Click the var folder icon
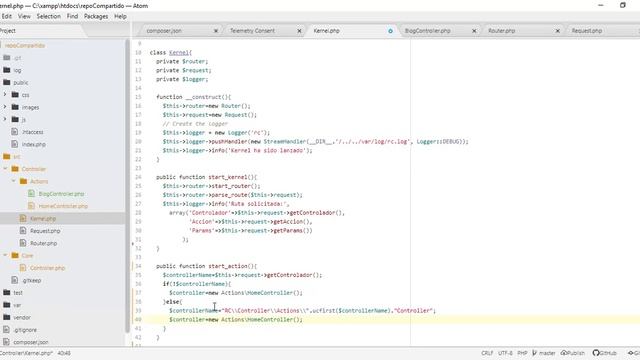The width and height of the screenshot is (640, 360). (x=7, y=304)
